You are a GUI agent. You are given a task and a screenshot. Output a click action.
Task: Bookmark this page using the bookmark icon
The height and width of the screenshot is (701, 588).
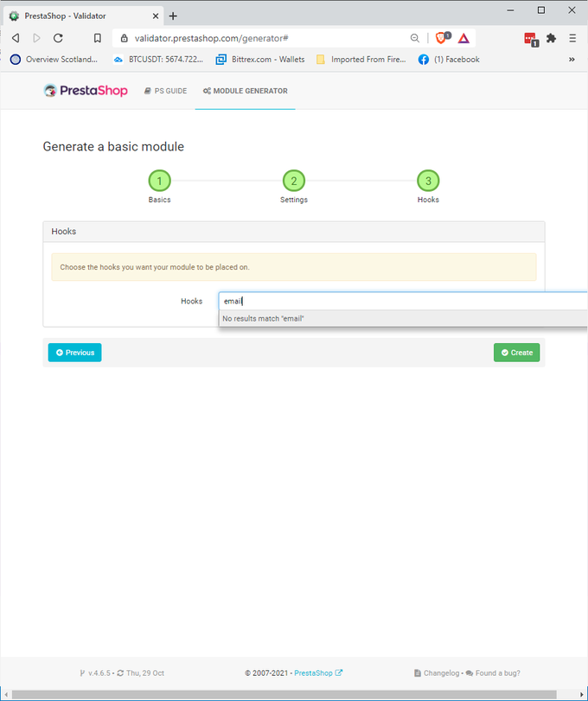(x=97, y=38)
